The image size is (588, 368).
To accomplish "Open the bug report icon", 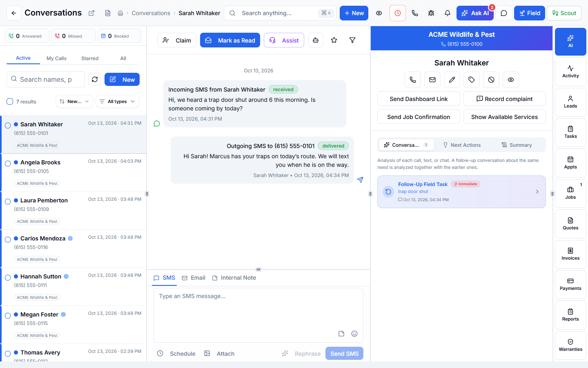I will coord(431,13).
